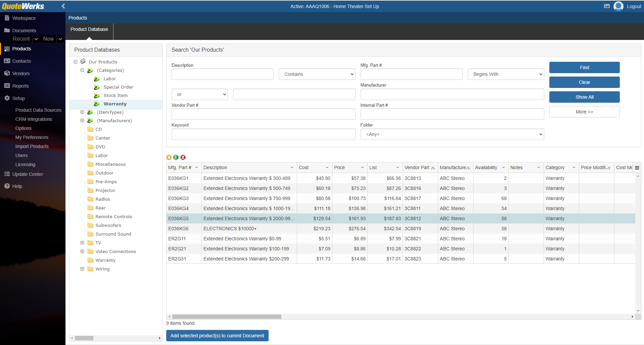Click the Manufacturer input field

[452, 94]
